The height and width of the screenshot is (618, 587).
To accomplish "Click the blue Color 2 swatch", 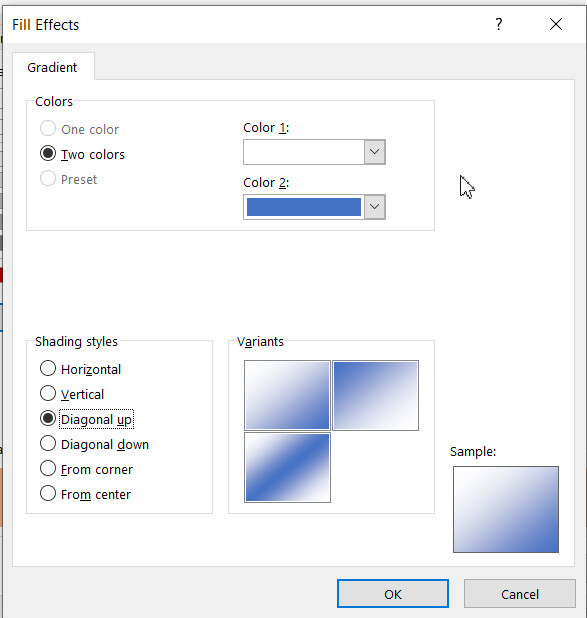I will pos(304,207).
